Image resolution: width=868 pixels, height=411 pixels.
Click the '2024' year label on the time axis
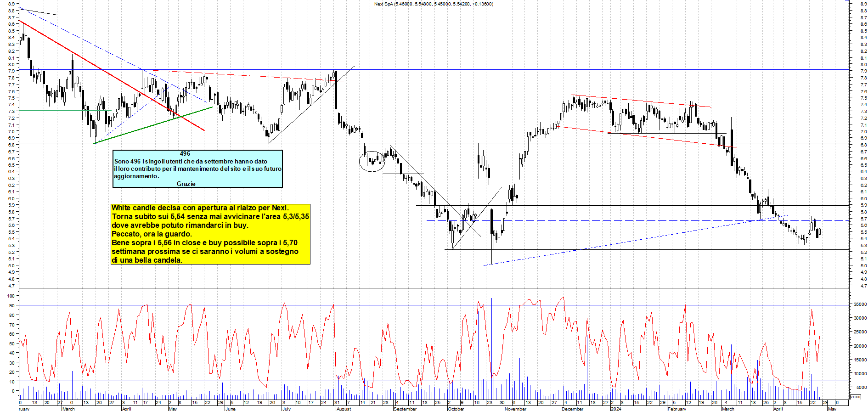[x=616, y=409]
